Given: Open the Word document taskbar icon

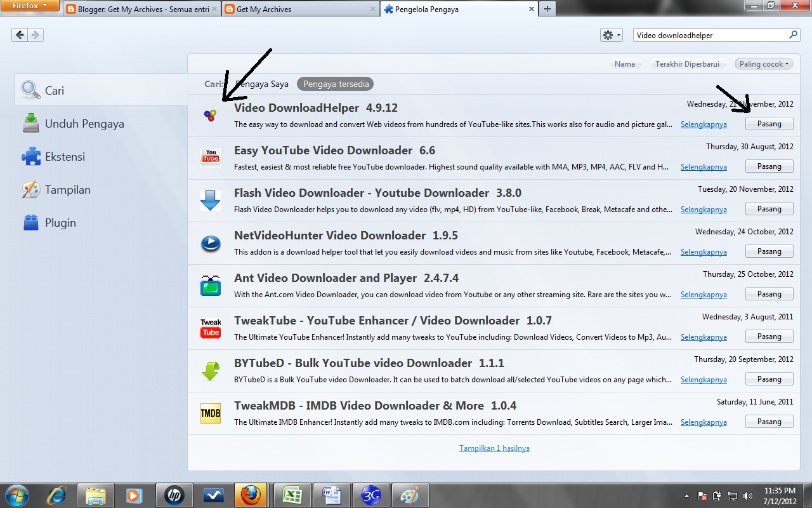Looking at the screenshot, I should coord(331,495).
